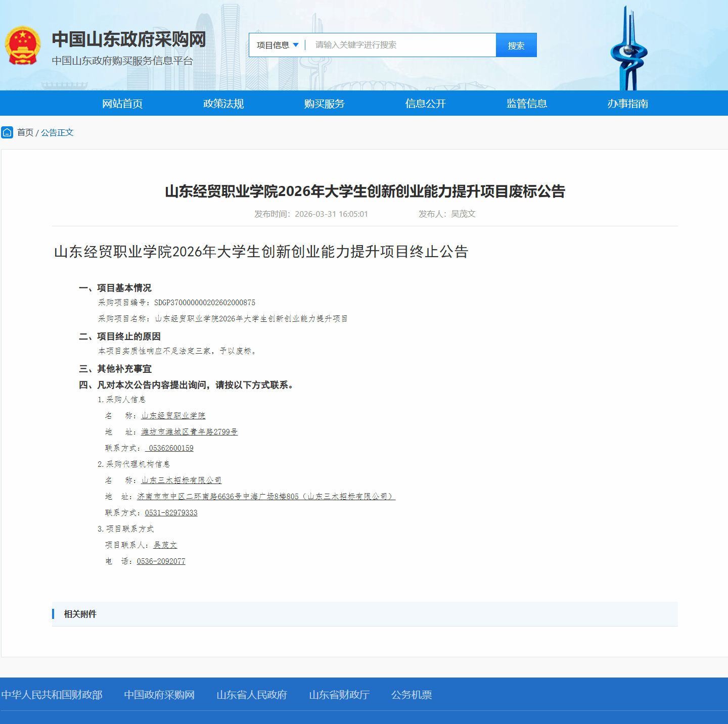
Task: Click the 首页 breadcrumb link
Action: [x=25, y=132]
